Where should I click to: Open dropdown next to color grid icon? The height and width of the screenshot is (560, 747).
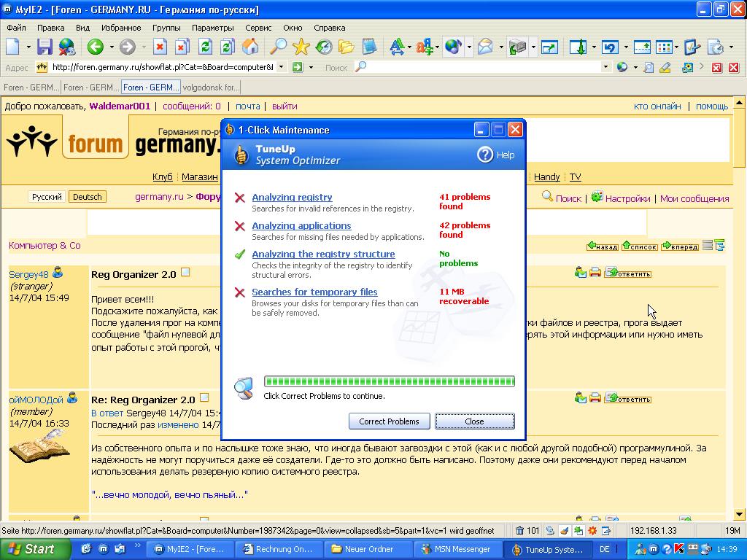coord(676,47)
